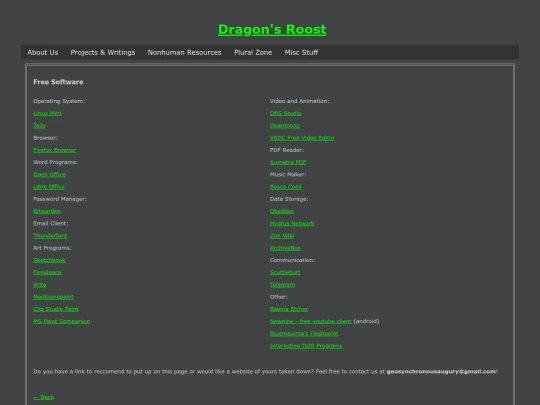Visit the Firefox Browser link
Image resolution: width=540 pixels, height=405 pixels.
coord(55,150)
